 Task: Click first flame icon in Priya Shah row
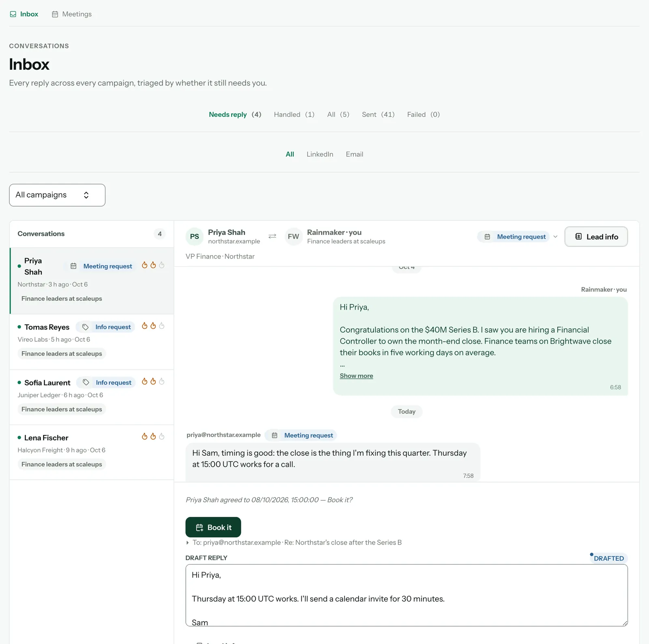144,265
